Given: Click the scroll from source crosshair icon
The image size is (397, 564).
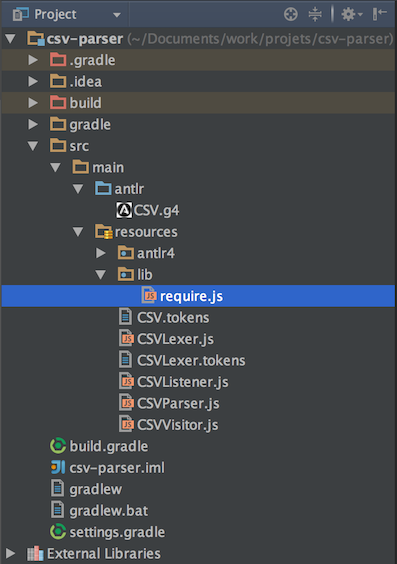Looking at the screenshot, I should click(x=291, y=14).
